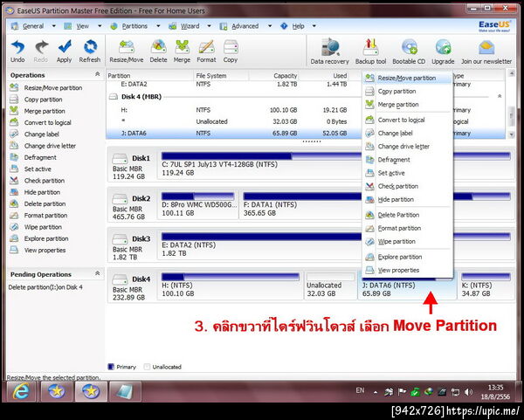Show hidden tray icons arrow
The image size is (524, 420).
pos(376,393)
